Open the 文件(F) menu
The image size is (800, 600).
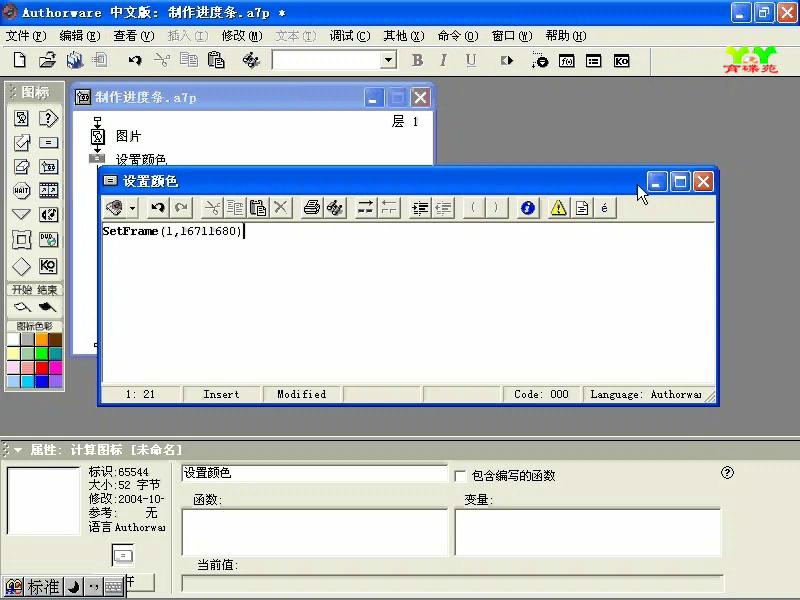(26, 36)
